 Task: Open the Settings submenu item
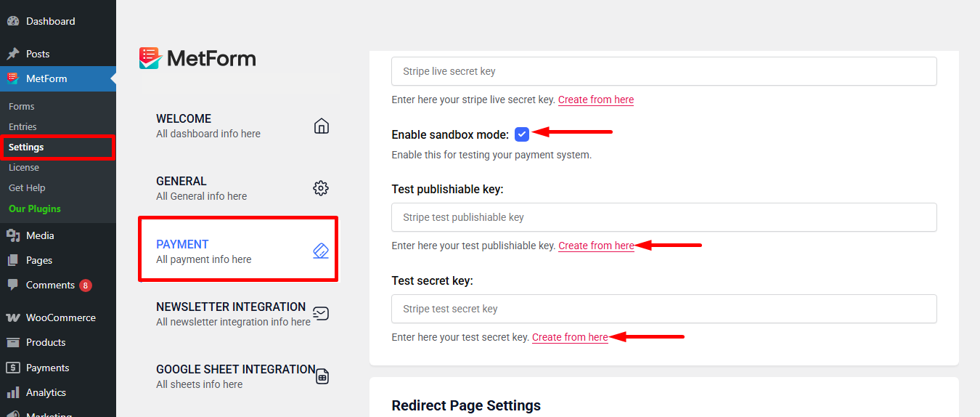point(26,147)
